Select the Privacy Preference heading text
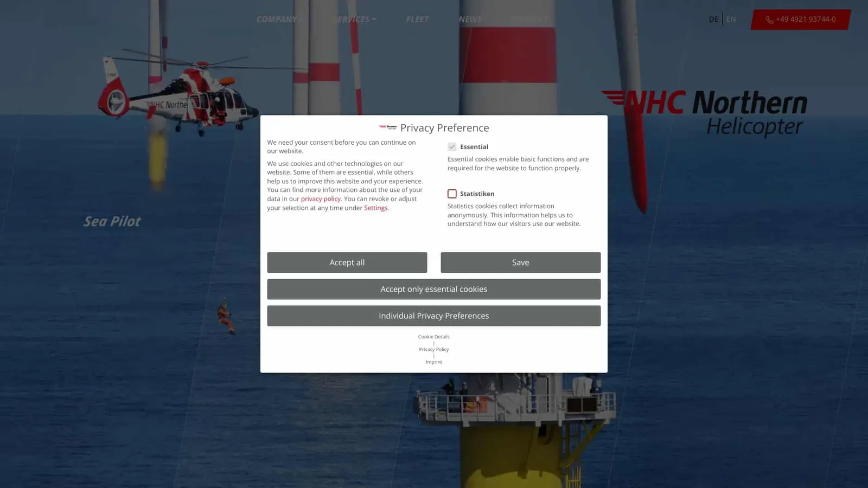This screenshot has height=488, width=868. 445,128
